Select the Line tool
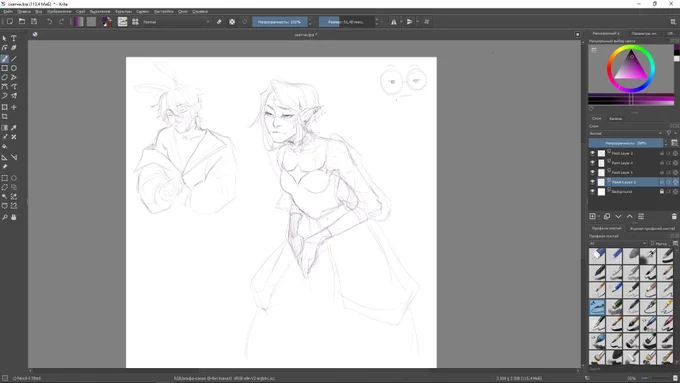Image resolution: width=680 pixels, height=383 pixels. (x=14, y=59)
